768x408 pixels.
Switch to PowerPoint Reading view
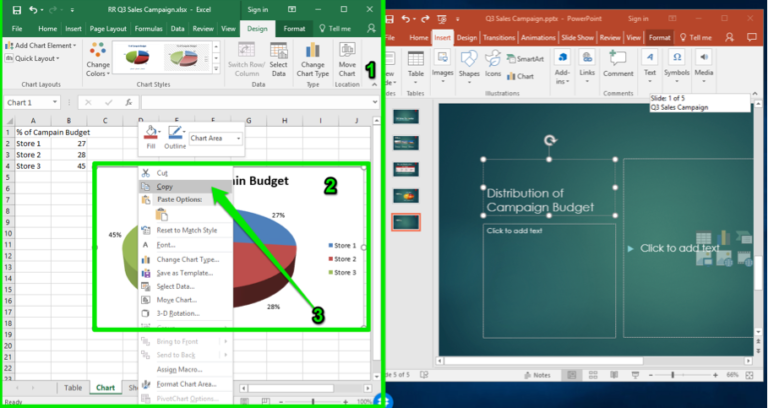tap(614, 375)
